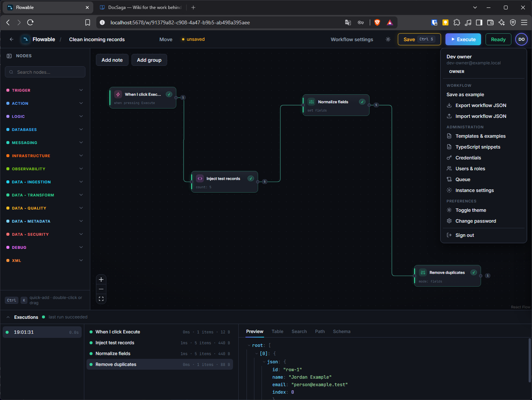
Task: Zoom in on the canvas
Action: click(x=101, y=280)
